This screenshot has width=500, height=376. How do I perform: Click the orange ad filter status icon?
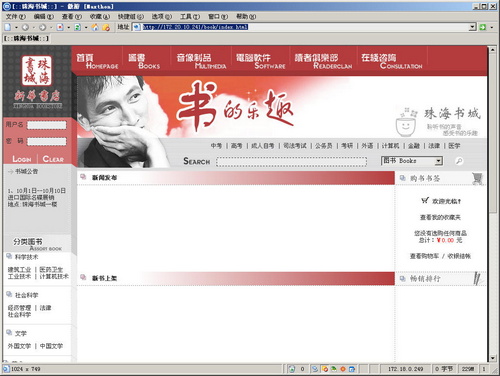(325, 369)
